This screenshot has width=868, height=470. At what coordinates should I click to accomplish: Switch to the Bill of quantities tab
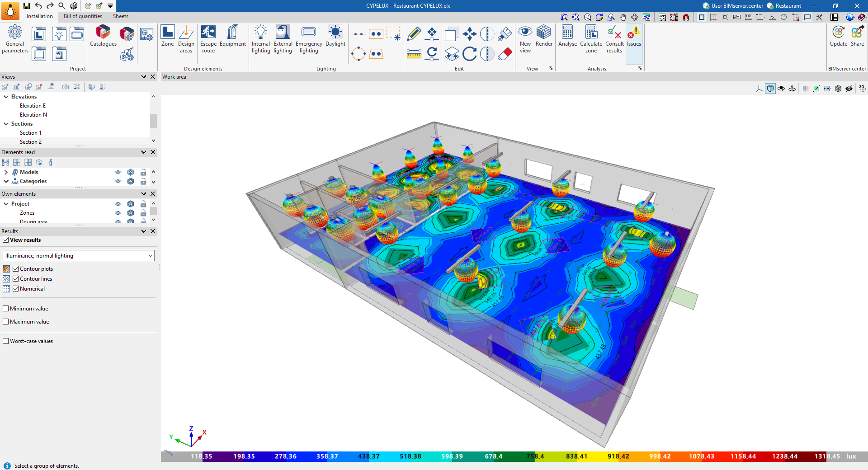click(x=83, y=16)
